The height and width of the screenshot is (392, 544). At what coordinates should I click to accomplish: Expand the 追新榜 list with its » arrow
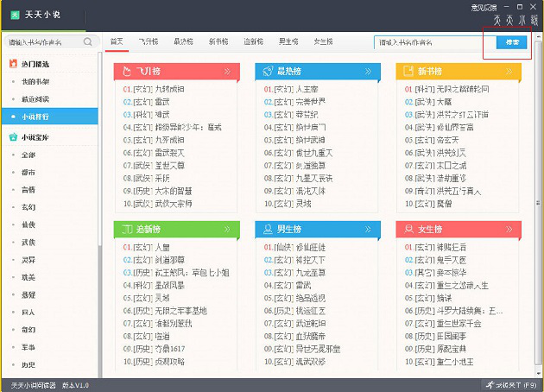click(227, 230)
